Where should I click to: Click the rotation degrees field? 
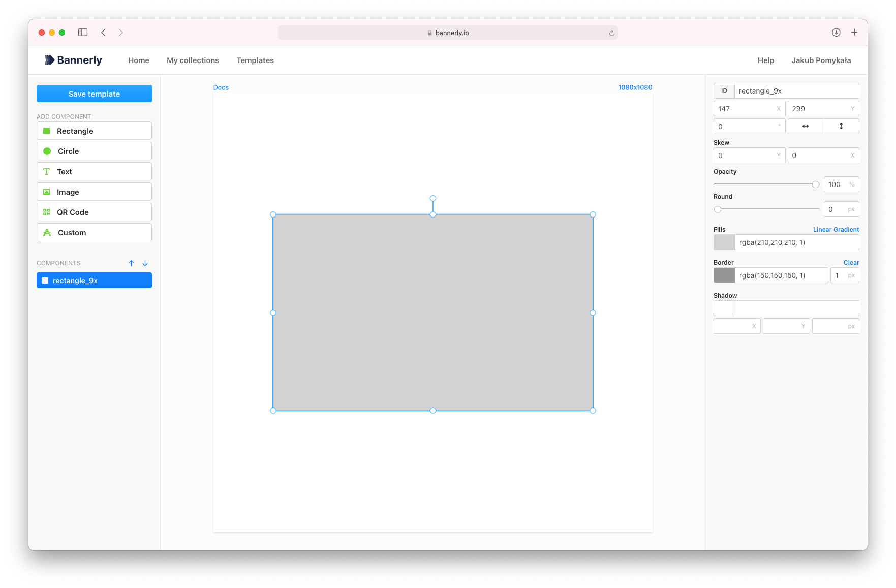[749, 127]
